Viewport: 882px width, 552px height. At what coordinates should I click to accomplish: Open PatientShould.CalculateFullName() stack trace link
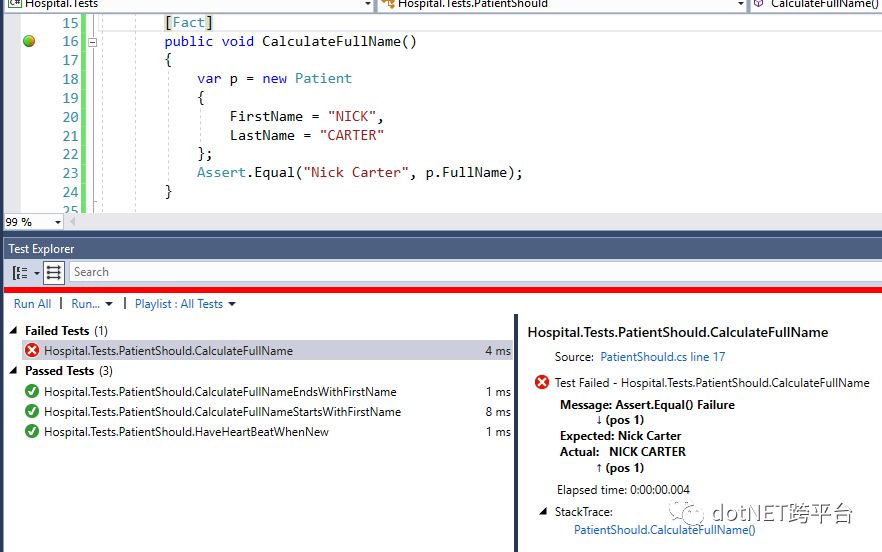(x=664, y=530)
